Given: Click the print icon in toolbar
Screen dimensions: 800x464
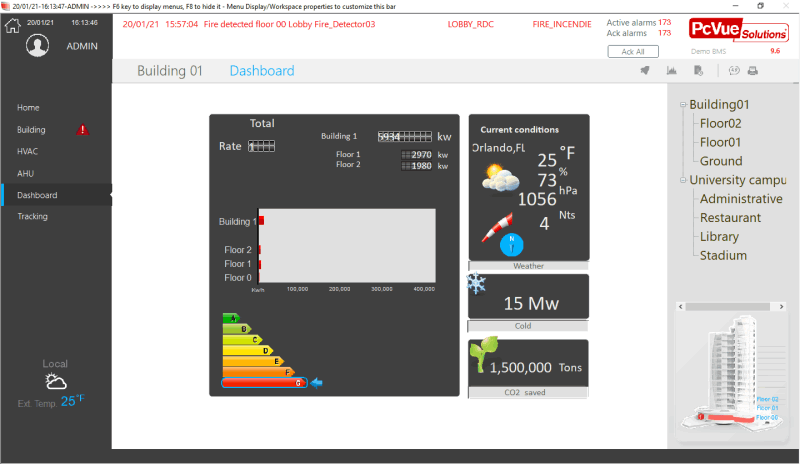Looking at the screenshot, I should point(752,71).
